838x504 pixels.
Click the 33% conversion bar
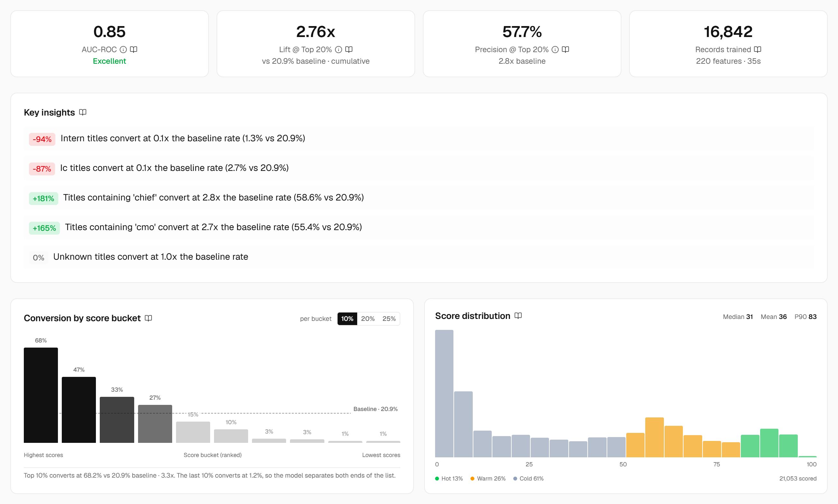pos(117,420)
